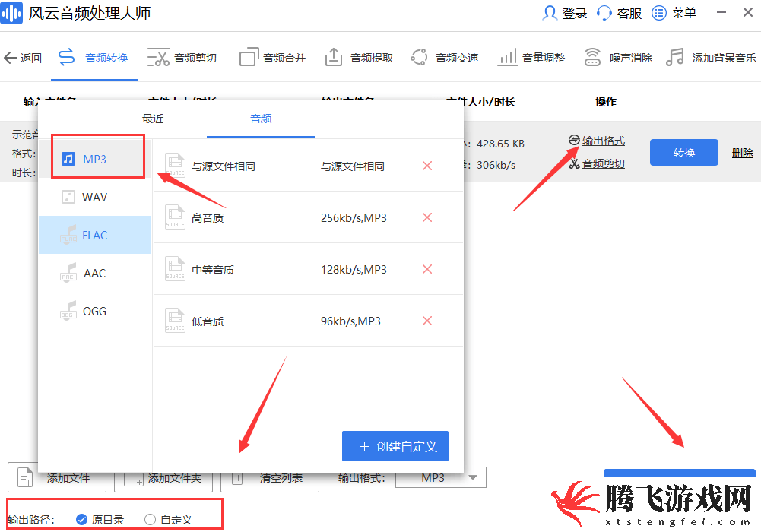
Task: Select AAC format in the list
Action: point(95,273)
